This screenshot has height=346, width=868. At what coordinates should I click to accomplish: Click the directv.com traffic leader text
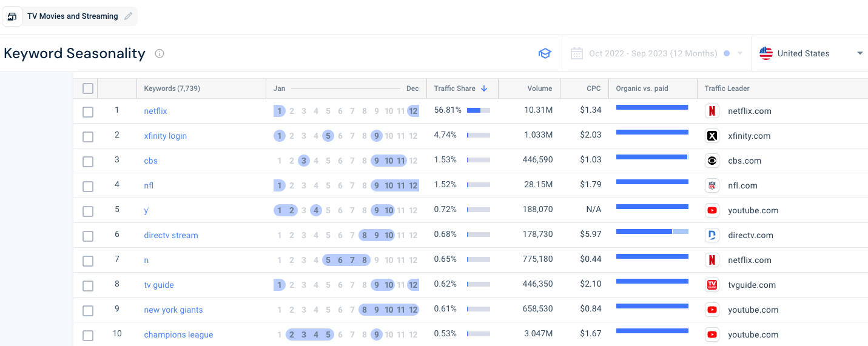(x=750, y=235)
